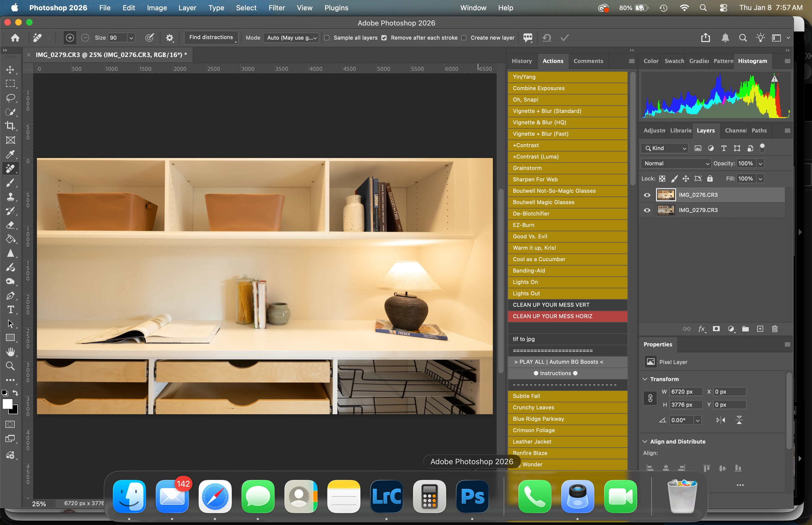Select the Brush tool
This screenshot has height=525, width=812.
tap(10, 183)
